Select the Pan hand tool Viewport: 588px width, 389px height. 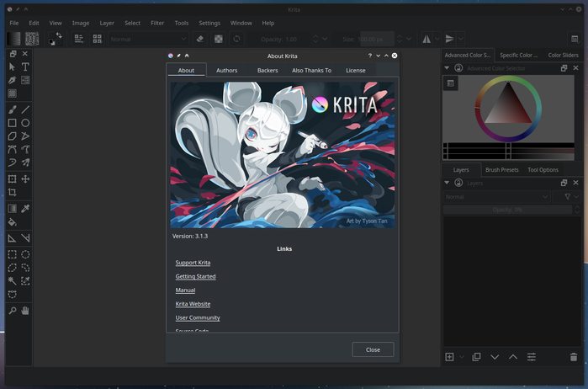pos(26,311)
